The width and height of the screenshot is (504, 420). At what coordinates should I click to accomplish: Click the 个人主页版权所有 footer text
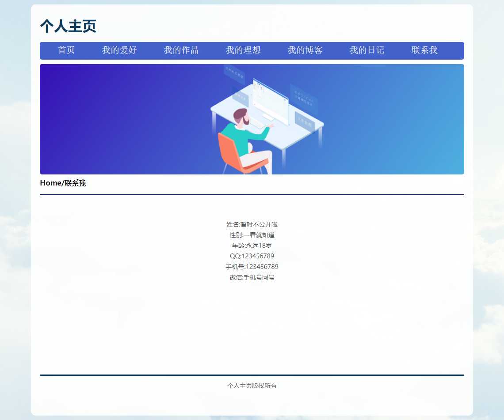252,386
